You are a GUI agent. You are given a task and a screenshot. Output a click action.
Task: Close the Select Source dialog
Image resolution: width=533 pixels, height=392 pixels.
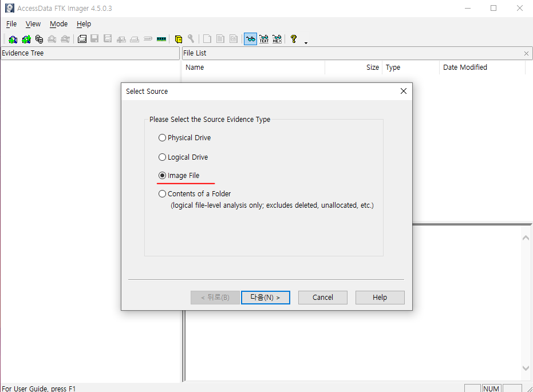(404, 91)
